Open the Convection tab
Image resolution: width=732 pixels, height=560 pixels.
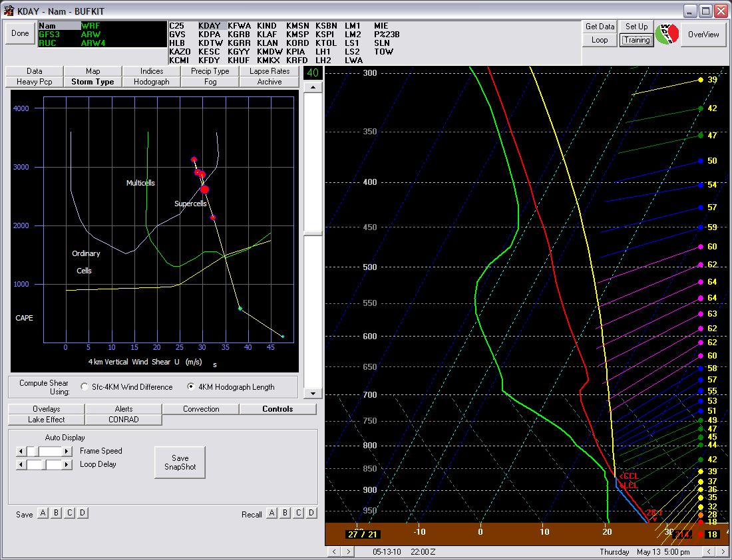[x=201, y=408]
